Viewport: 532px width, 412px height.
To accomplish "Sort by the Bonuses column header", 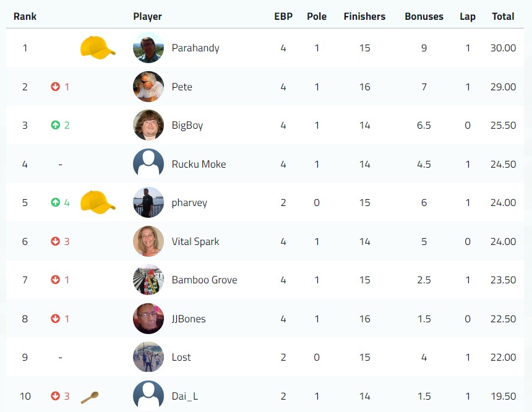I will 424,16.
